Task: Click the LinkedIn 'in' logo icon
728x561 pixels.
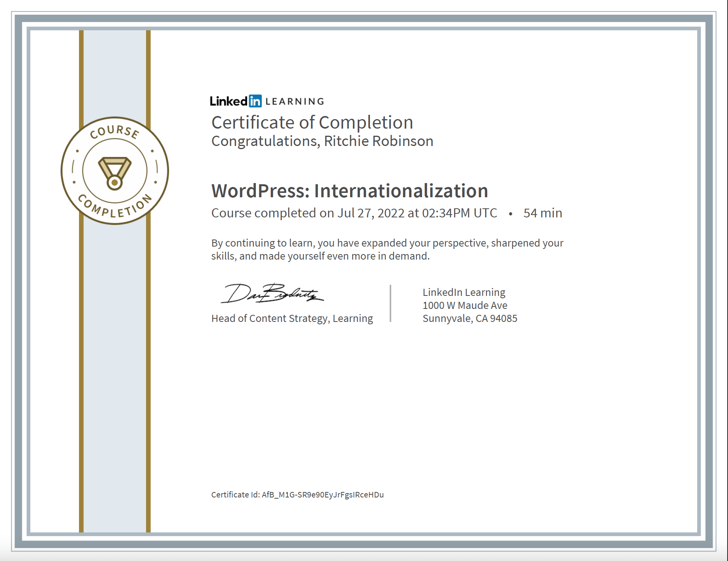Action: coord(255,101)
